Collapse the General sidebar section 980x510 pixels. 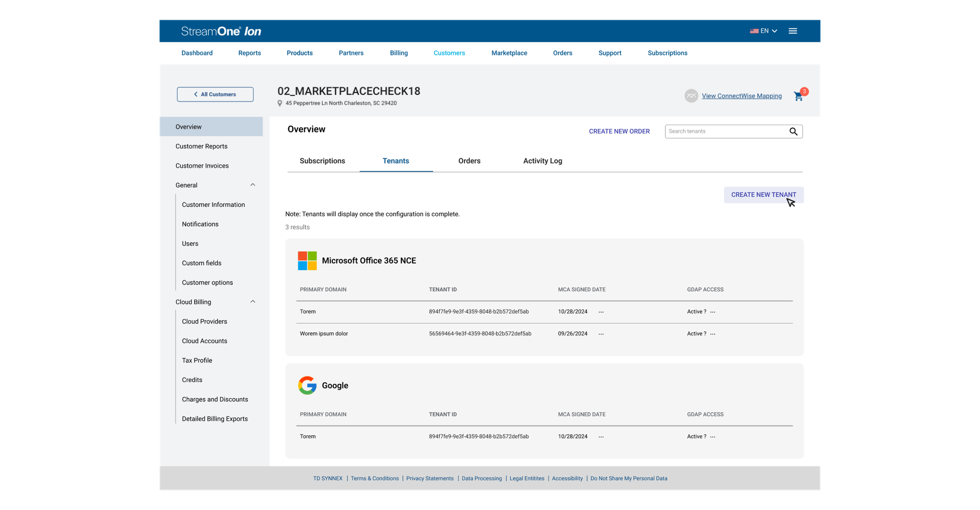[x=253, y=185]
